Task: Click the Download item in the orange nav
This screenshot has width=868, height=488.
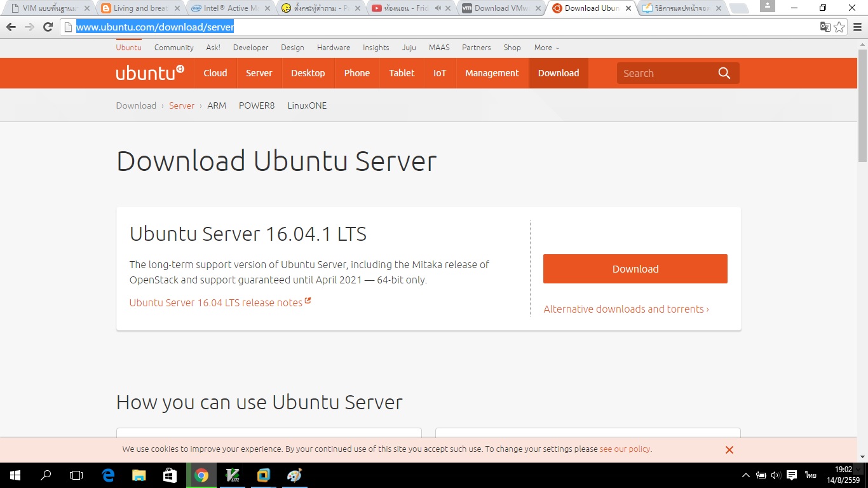Action: (x=559, y=73)
